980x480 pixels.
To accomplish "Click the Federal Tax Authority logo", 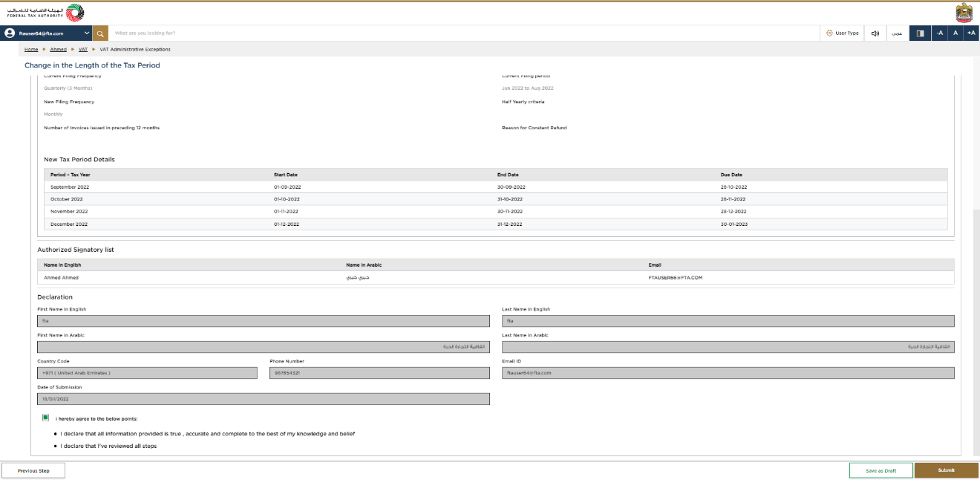I will click(x=45, y=12).
